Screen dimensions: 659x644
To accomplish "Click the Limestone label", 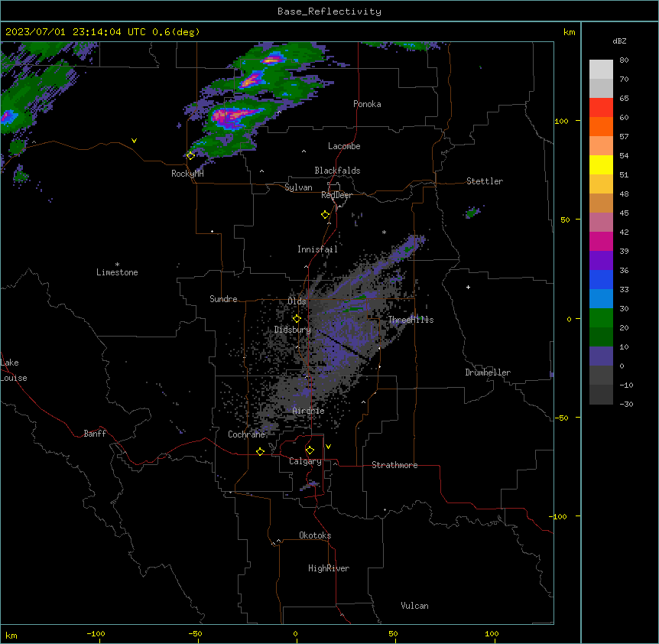I will coord(117,272).
